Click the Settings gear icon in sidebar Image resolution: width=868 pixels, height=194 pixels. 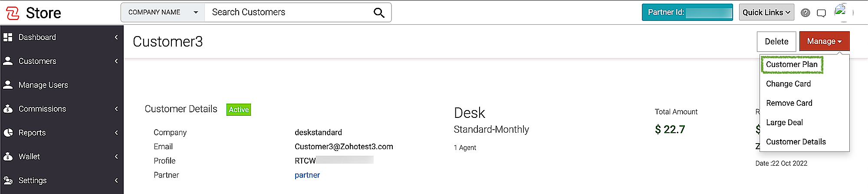8,180
